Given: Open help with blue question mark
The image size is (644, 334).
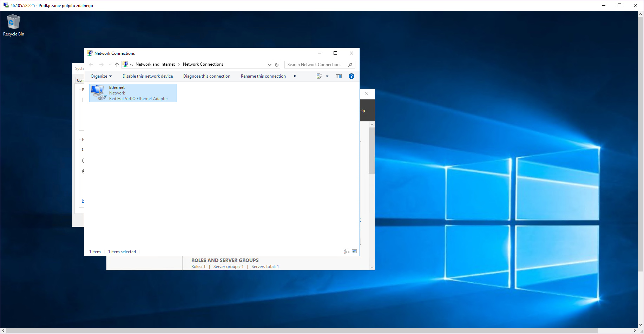Looking at the screenshot, I should [x=351, y=76].
